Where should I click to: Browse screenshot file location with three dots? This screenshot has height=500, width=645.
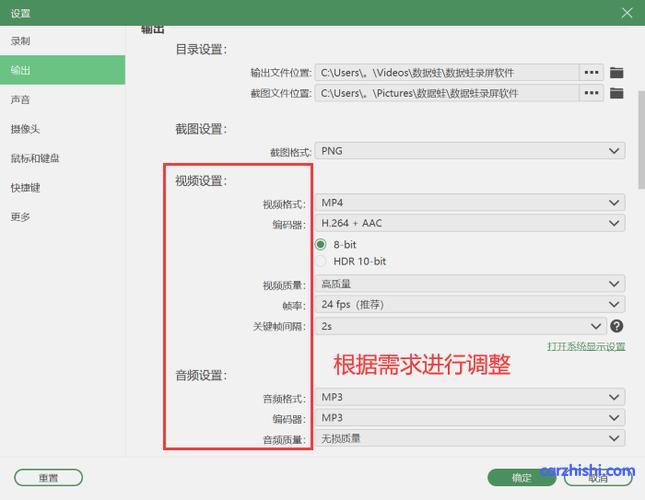[x=591, y=93]
